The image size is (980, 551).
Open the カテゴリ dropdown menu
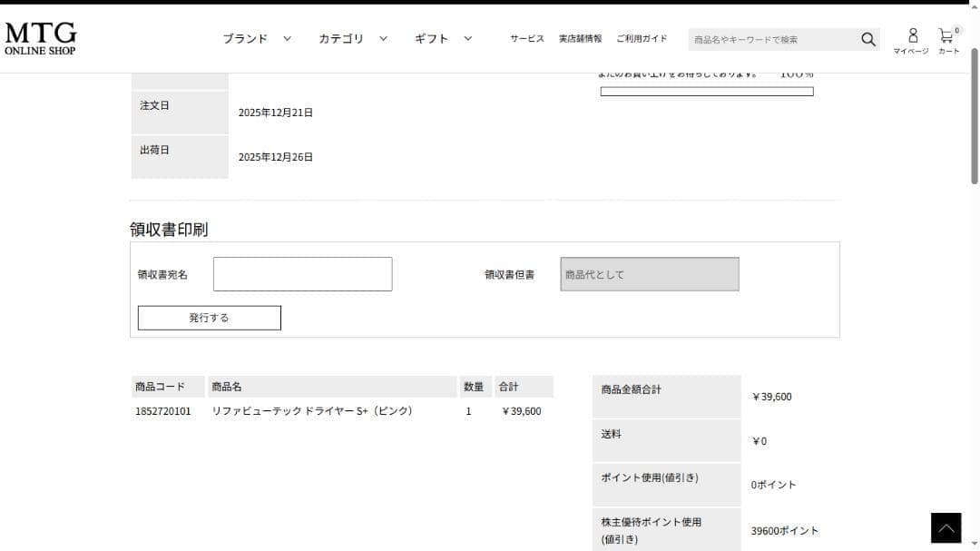[342, 38]
